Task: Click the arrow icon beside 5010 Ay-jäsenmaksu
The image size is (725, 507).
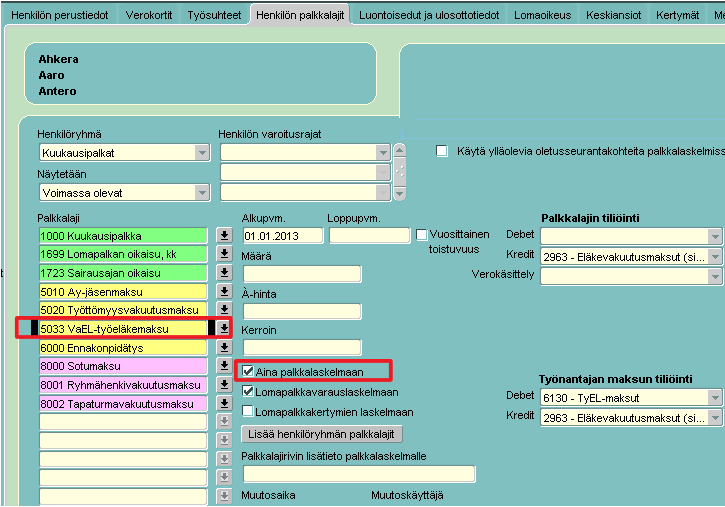Action: point(224,292)
